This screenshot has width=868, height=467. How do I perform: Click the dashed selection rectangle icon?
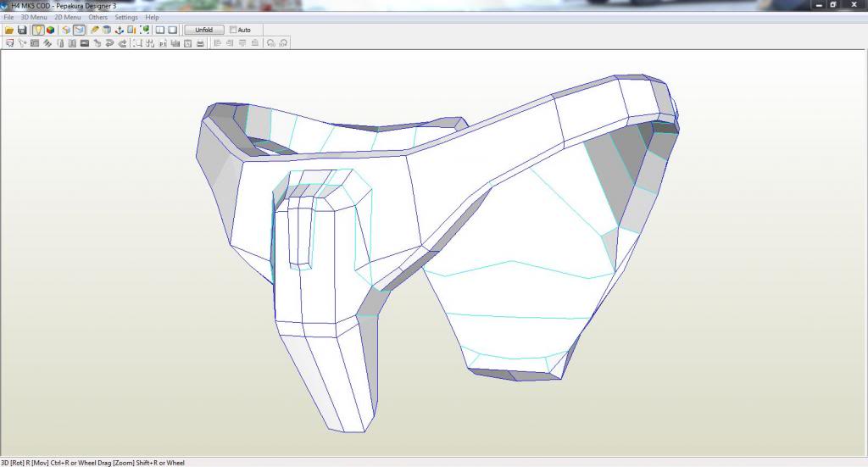137,43
